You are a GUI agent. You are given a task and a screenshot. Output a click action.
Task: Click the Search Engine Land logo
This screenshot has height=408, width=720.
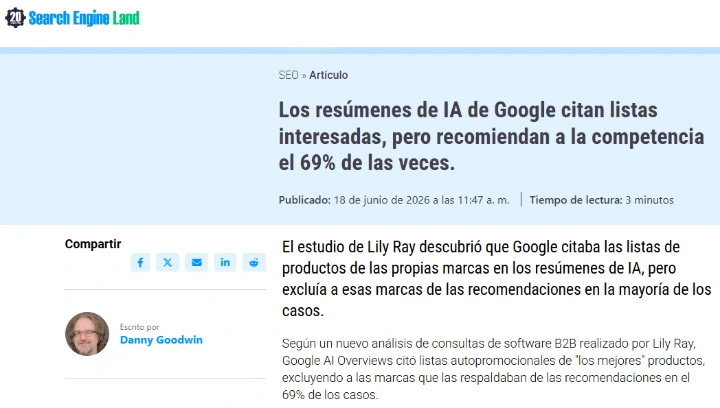click(73, 18)
